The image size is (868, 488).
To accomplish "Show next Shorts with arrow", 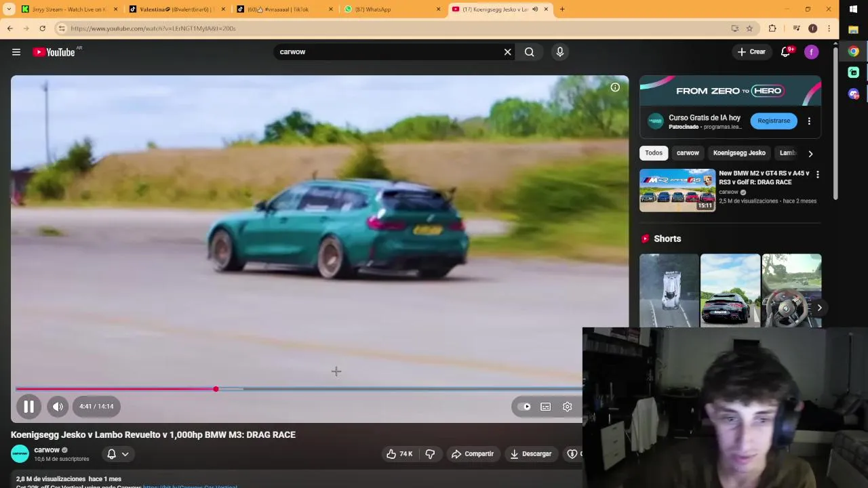I will point(819,308).
